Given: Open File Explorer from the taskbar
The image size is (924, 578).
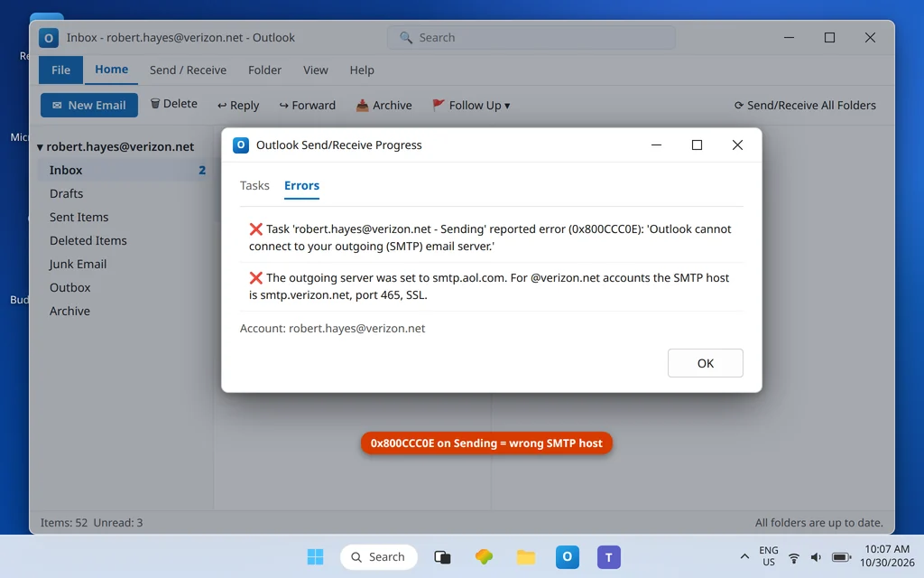Looking at the screenshot, I should tap(526, 556).
